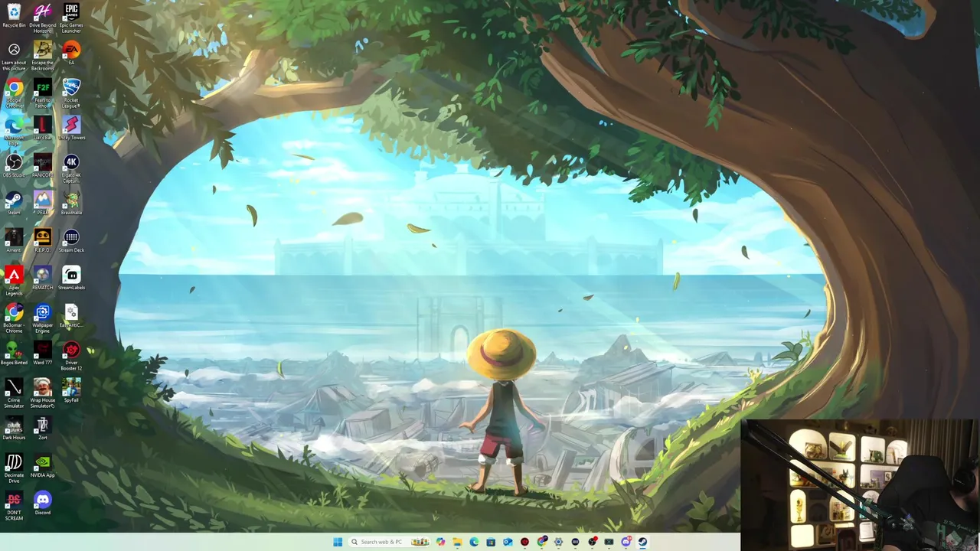Screen dimensions: 980x551
Task: Open Microsoft Edge from the taskbar
Action: click(474, 542)
